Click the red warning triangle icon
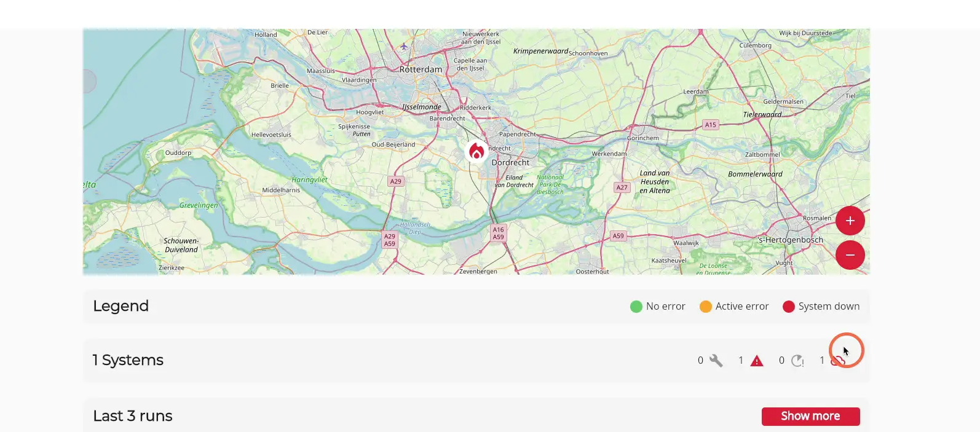The image size is (980, 432). tap(757, 361)
